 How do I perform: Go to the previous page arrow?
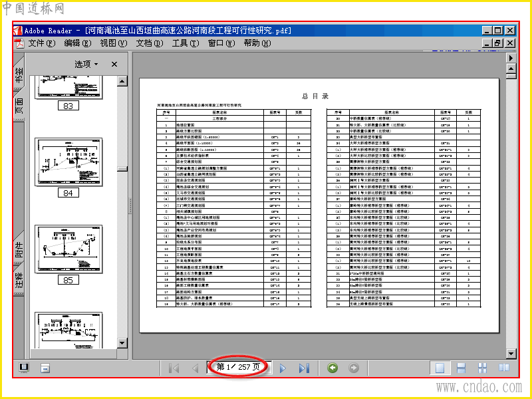195,368
